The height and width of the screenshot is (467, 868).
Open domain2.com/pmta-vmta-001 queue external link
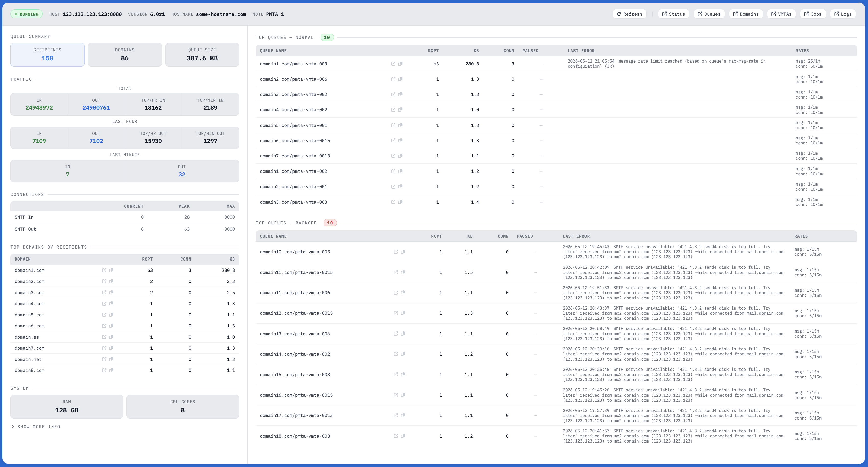click(393, 187)
